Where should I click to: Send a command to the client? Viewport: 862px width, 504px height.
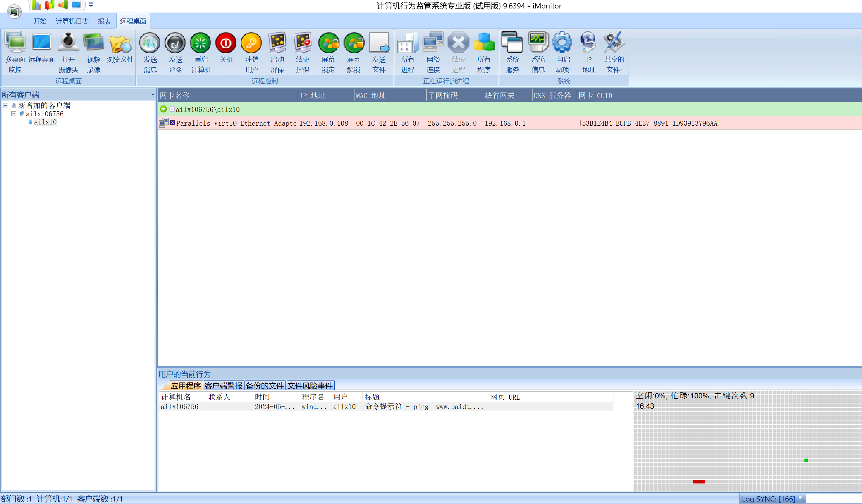click(x=176, y=52)
